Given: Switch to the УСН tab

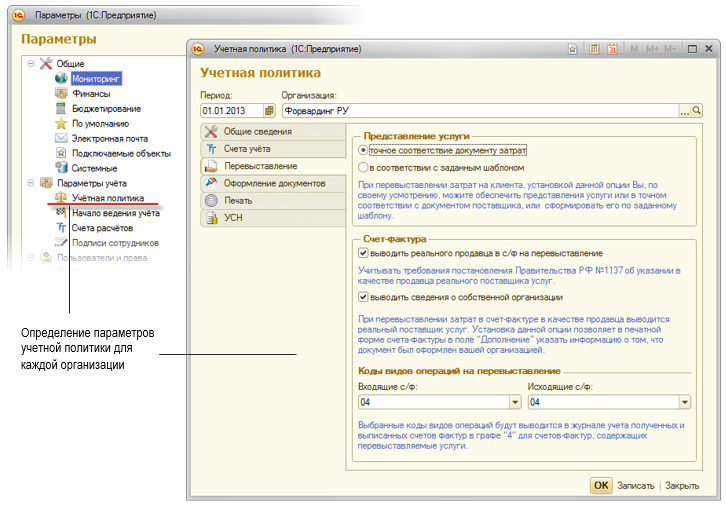Looking at the screenshot, I should pyautogui.click(x=274, y=218).
